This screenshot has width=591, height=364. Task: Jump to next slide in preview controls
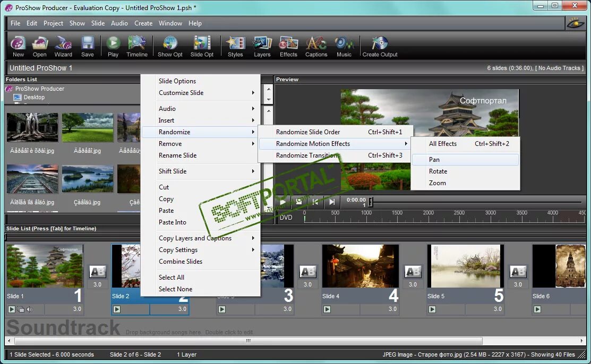pos(332,202)
